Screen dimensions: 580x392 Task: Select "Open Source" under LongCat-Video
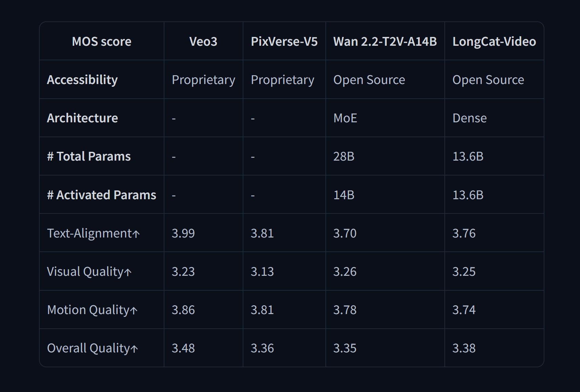pos(488,80)
